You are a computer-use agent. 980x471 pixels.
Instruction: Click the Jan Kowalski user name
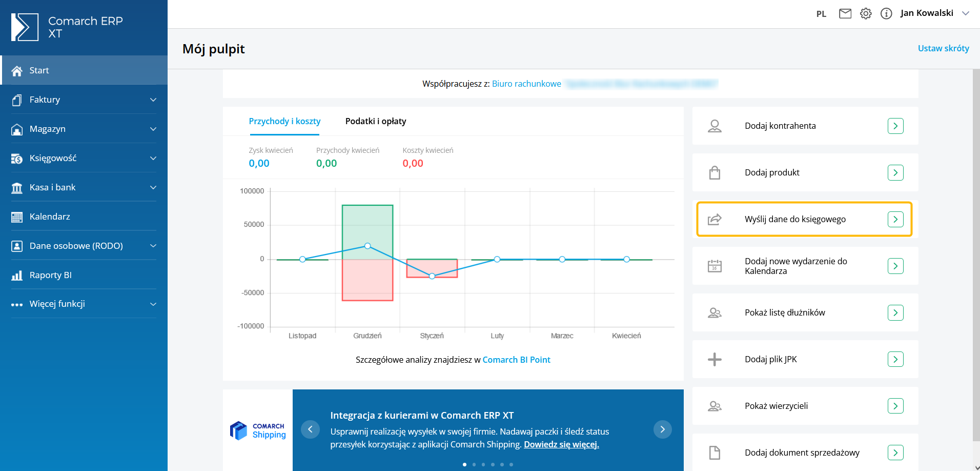(927, 13)
